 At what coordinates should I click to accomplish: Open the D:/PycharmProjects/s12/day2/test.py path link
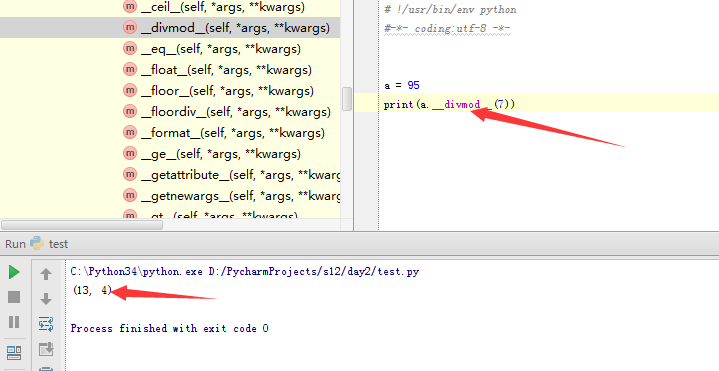(314, 271)
